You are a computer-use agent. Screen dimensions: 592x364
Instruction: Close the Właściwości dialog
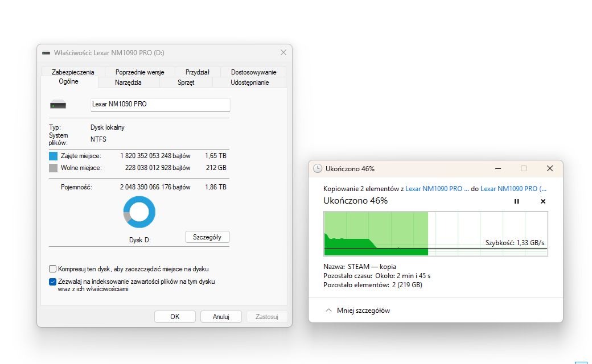coord(283,52)
